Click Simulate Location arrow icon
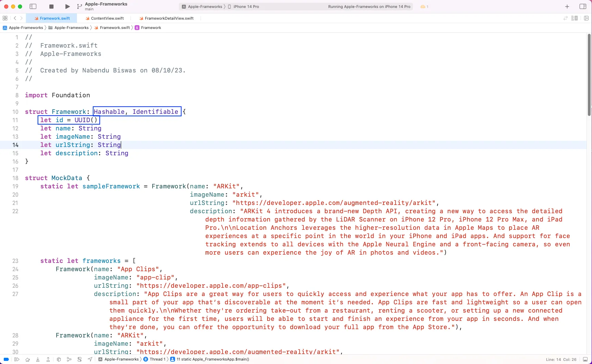Viewport: 592px width, 364px height. point(90,359)
